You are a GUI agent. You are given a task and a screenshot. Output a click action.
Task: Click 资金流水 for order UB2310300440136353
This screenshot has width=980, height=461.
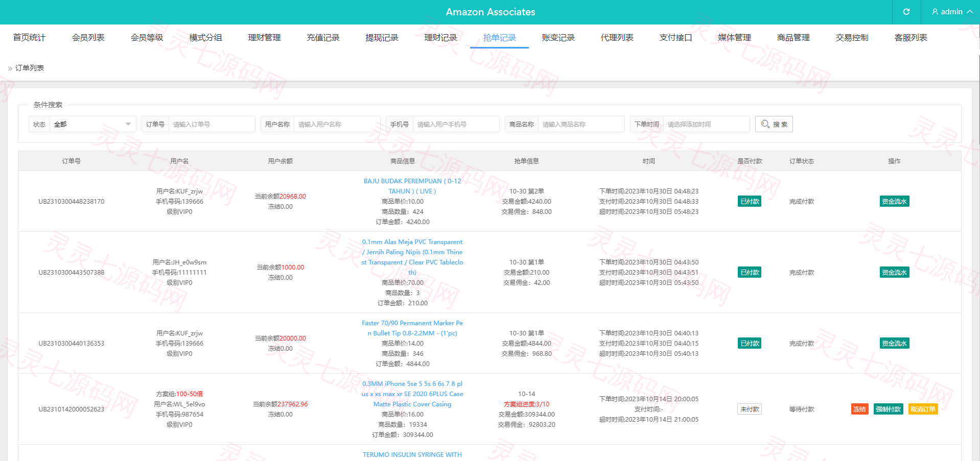click(894, 343)
